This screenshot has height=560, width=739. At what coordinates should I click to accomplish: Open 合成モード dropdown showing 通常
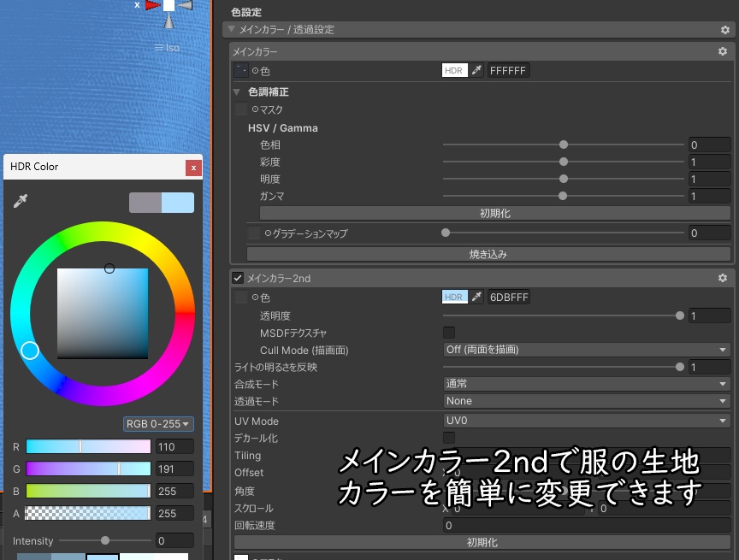tap(586, 384)
